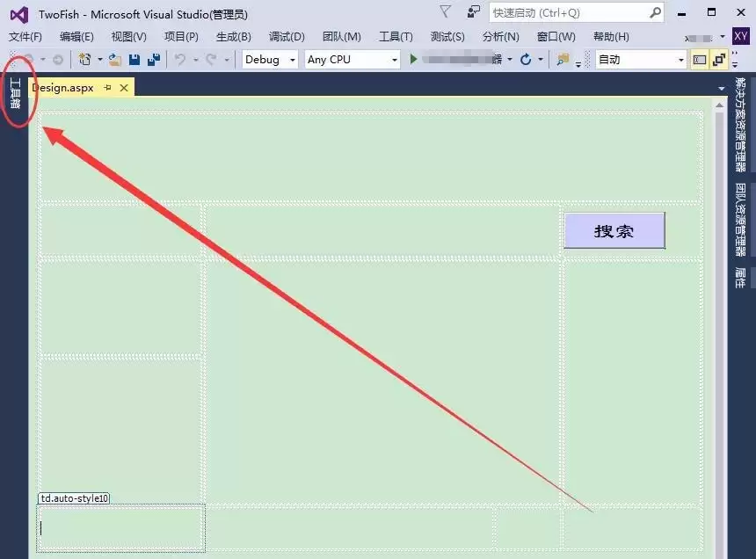Open the 调试(D) menu
The height and width of the screenshot is (559, 756).
286,36
